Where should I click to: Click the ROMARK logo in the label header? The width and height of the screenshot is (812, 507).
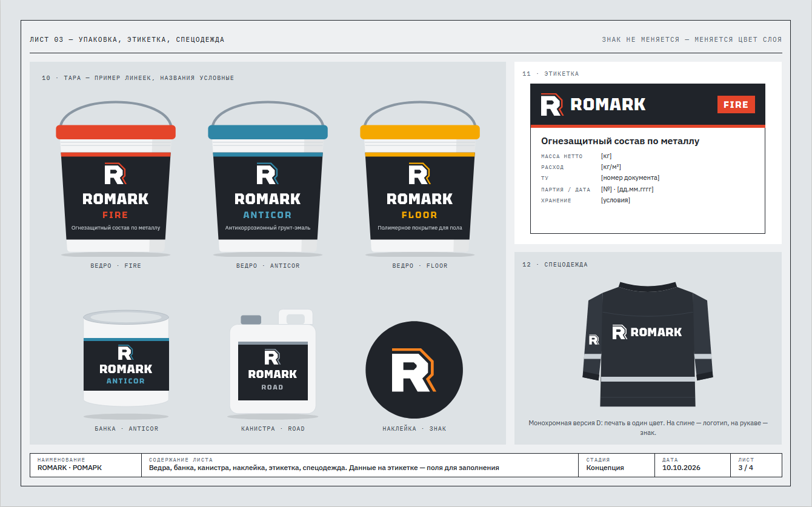pos(593,104)
